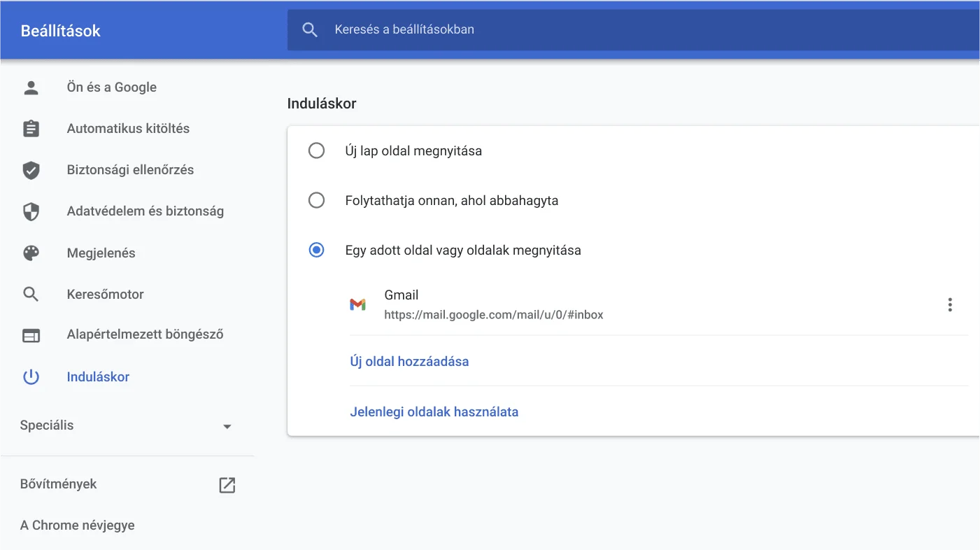
Task: Select the Automatikus kitöltés clipboard icon
Action: [x=31, y=128]
